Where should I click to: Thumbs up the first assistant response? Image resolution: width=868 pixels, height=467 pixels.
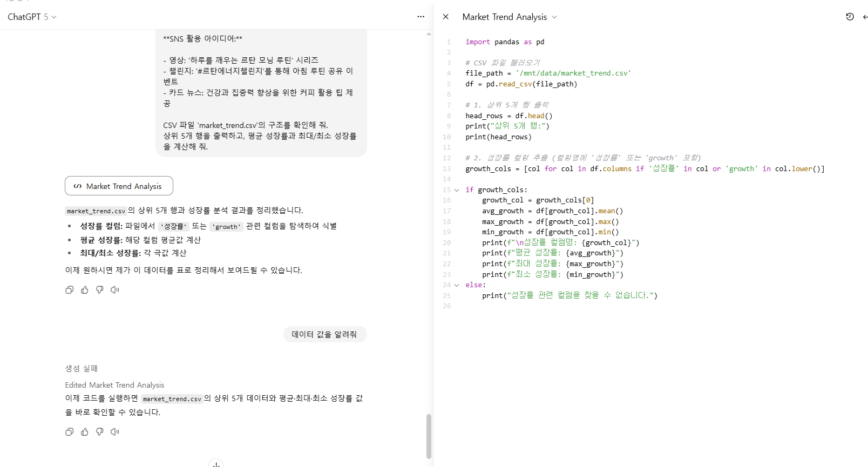[x=85, y=290]
